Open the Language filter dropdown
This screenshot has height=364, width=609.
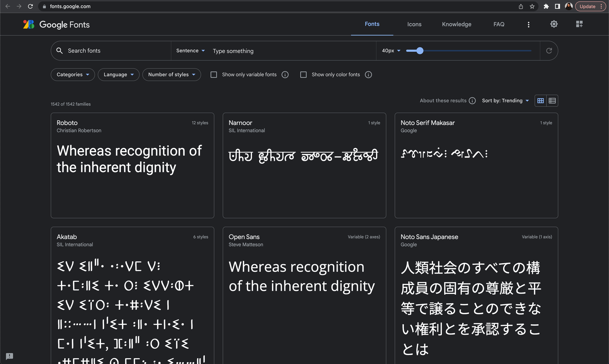[119, 75]
